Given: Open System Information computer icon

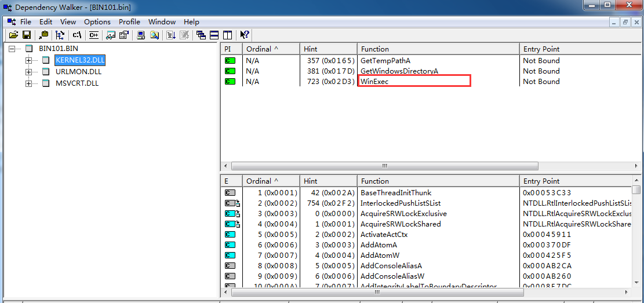Looking at the screenshot, I should tap(141, 35).
